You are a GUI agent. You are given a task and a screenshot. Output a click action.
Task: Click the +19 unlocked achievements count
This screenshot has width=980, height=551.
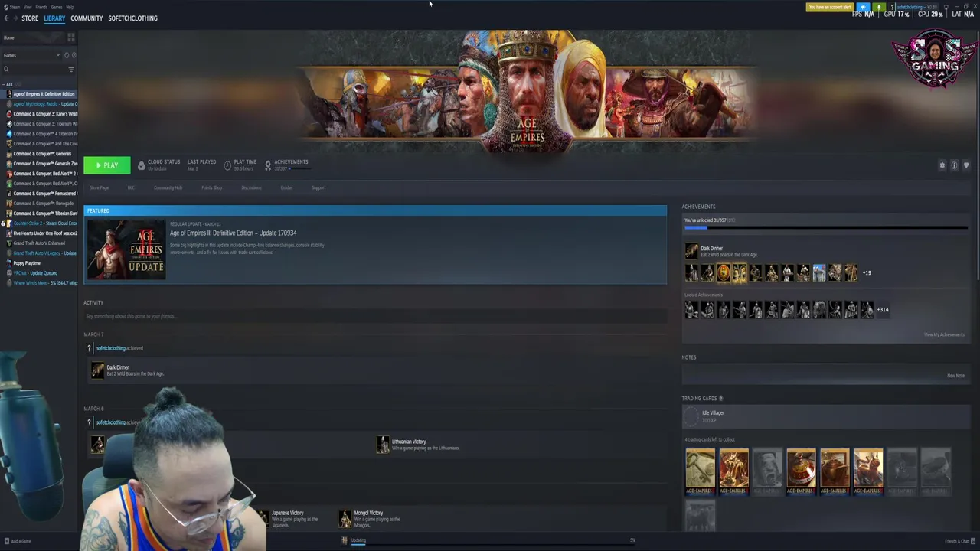867,272
